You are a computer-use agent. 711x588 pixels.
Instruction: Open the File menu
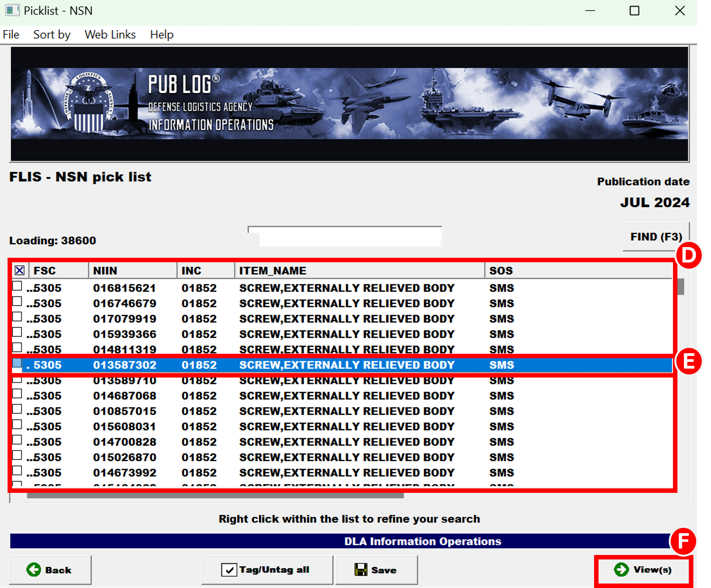pyautogui.click(x=11, y=34)
